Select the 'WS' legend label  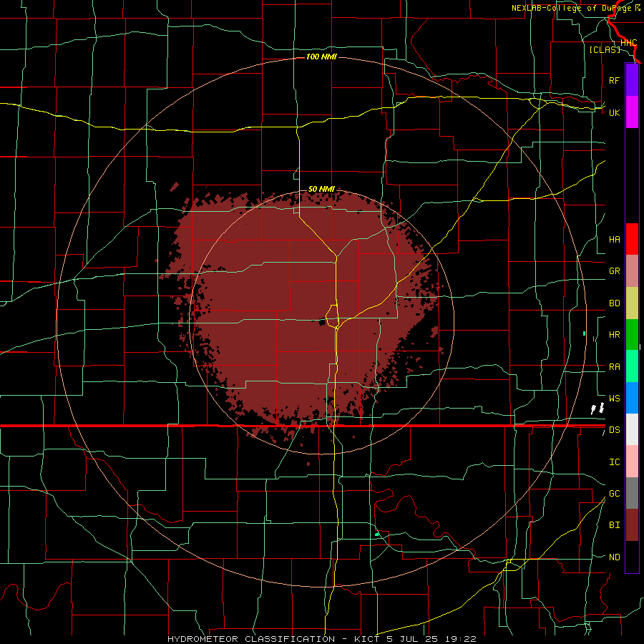coord(614,399)
